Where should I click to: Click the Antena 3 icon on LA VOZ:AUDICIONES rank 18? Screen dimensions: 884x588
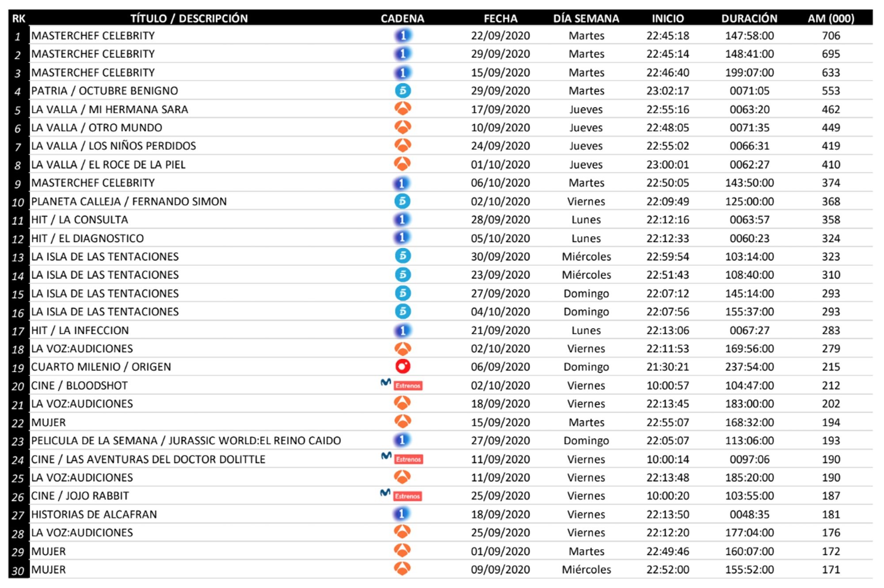pos(404,348)
